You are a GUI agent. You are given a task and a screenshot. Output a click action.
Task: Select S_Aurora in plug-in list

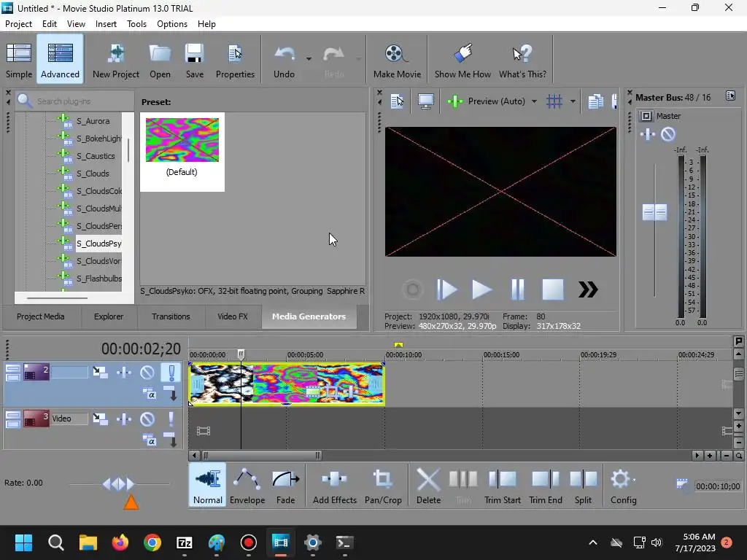[x=93, y=121]
